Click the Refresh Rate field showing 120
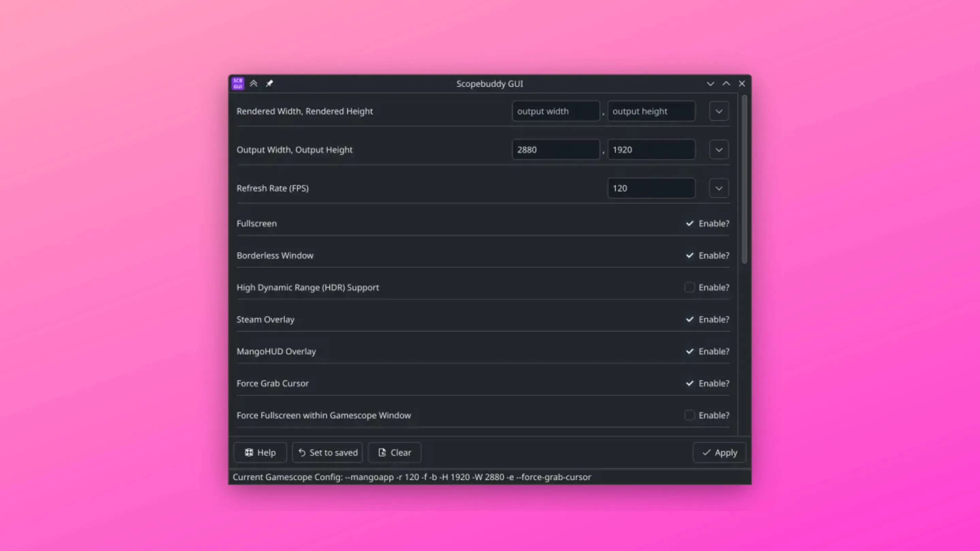This screenshot has width=980, height=551. (x=651, y=188)
